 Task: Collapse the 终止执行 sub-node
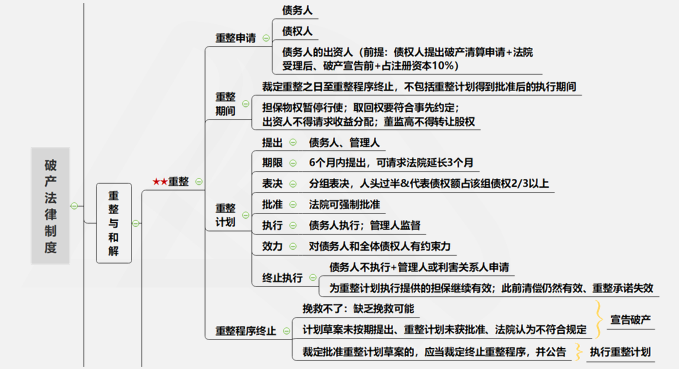point(313,278)
